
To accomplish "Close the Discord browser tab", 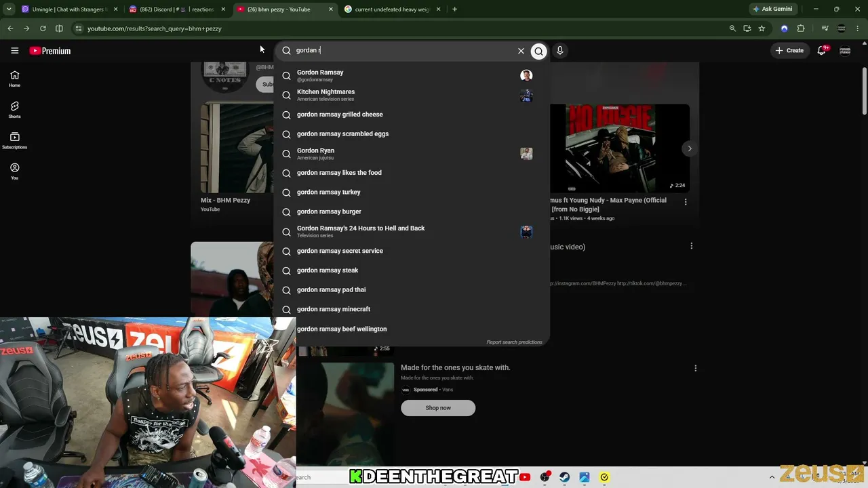I will tap(223, 9).
